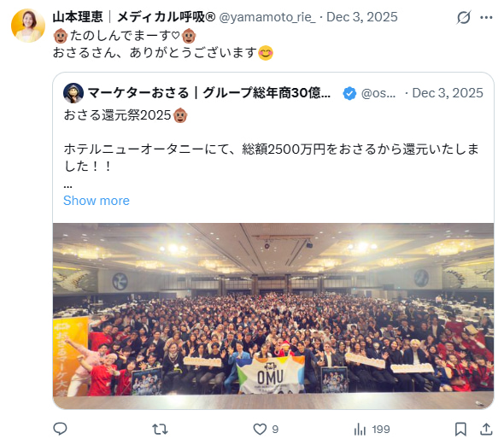Open quoted author マーケターおさる name

click(209, 93)
